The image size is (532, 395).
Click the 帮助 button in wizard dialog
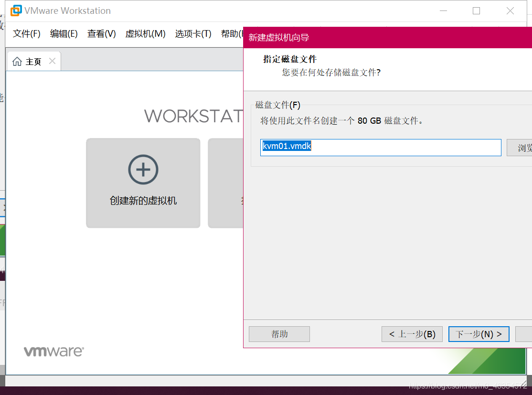(x=279, y=334)
